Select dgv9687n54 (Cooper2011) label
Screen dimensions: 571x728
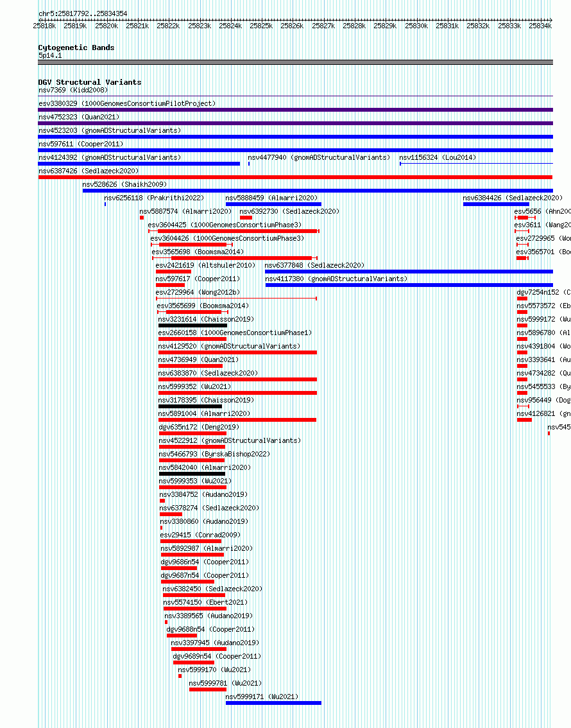tap(205, 575)
